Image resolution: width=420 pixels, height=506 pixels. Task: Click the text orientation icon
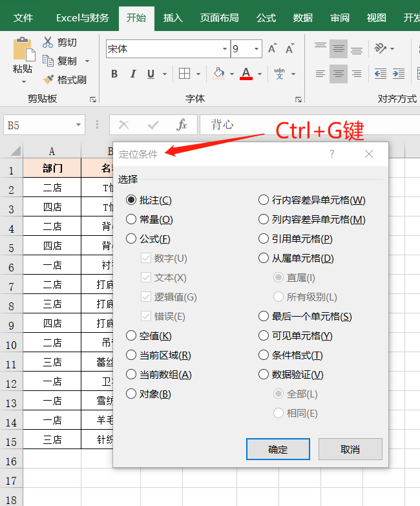[x=381, y=48]
